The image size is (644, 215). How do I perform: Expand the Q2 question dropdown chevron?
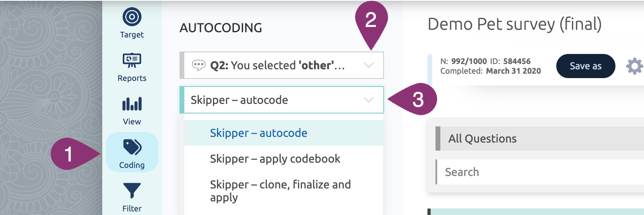pyautogui.click(x=369, y=65)
